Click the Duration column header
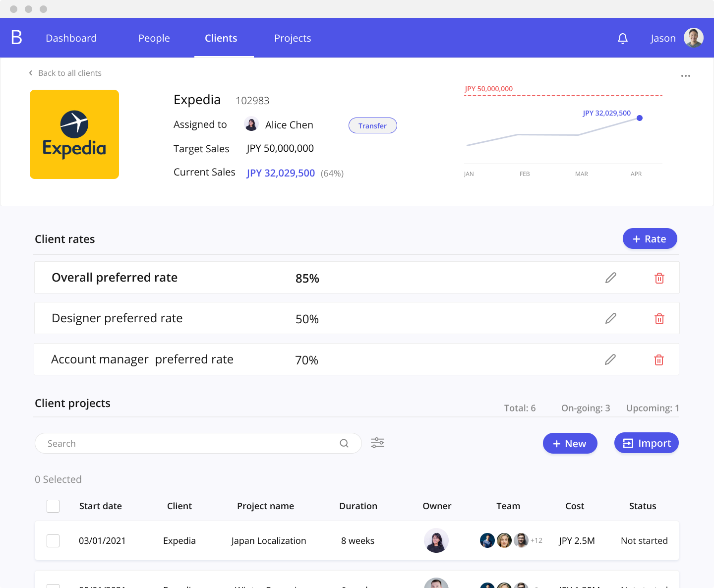Image resolution: width=714 pixels, height=588 pixels. point(358,506)
